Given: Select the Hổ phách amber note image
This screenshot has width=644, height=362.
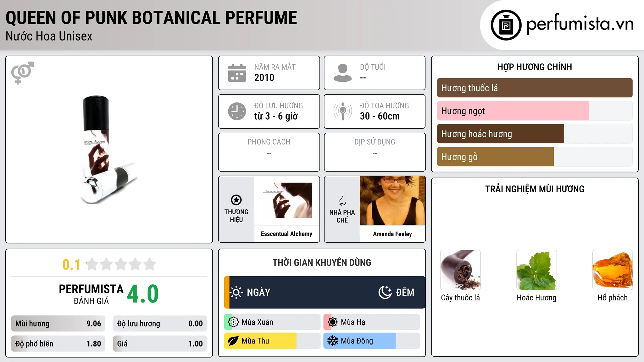Looking at the screenshot, I should pos(613,270).
